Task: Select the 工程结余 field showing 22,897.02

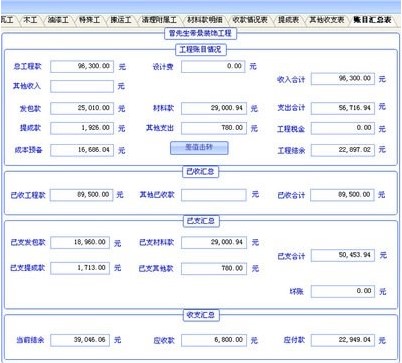Action: [x=343, y=150]
